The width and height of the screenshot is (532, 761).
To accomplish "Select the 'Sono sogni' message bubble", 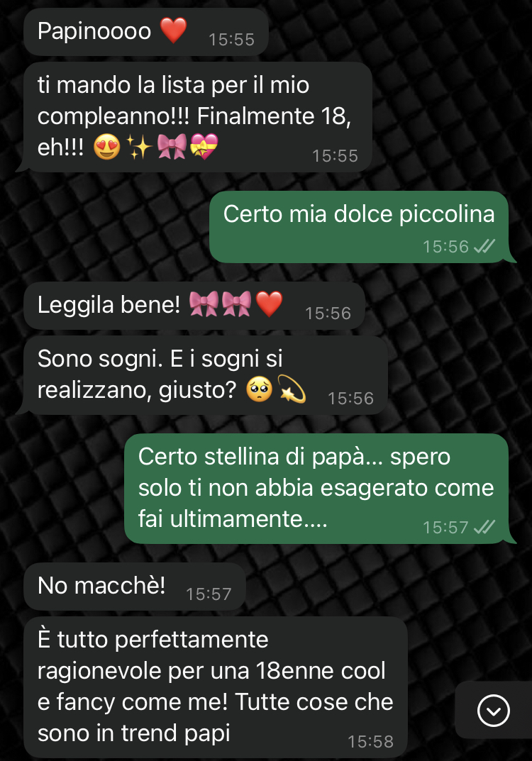I will [x=205, y=375].
